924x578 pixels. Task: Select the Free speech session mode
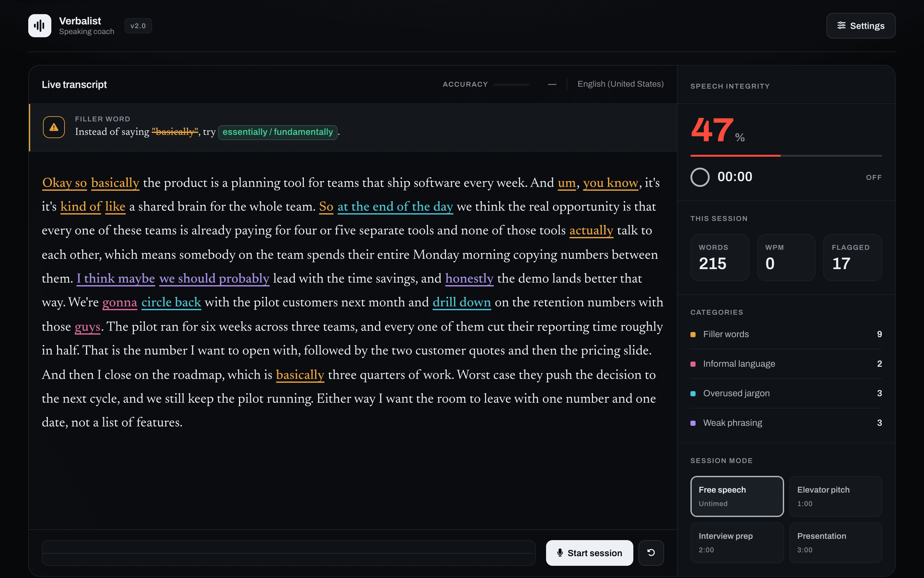tap(737, 496)
